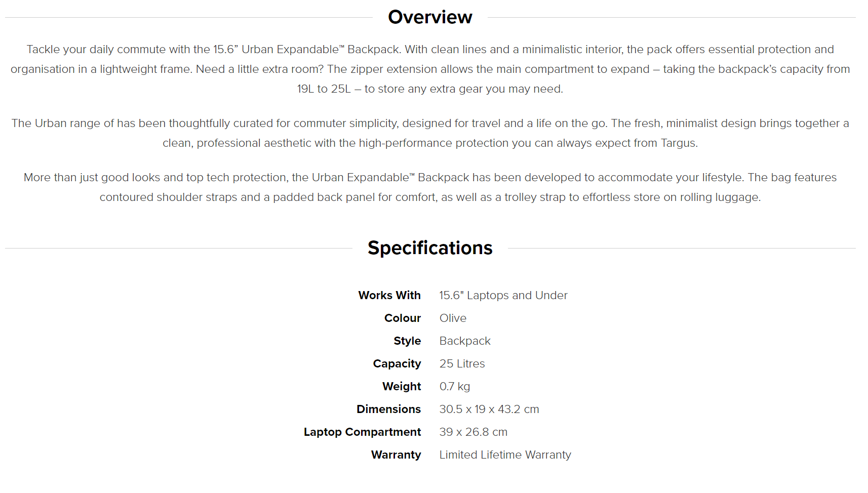Screen dimensions: 868x493
Task: Click the paragraph beginning The Urban range
Action: click(x=430, y=133)
